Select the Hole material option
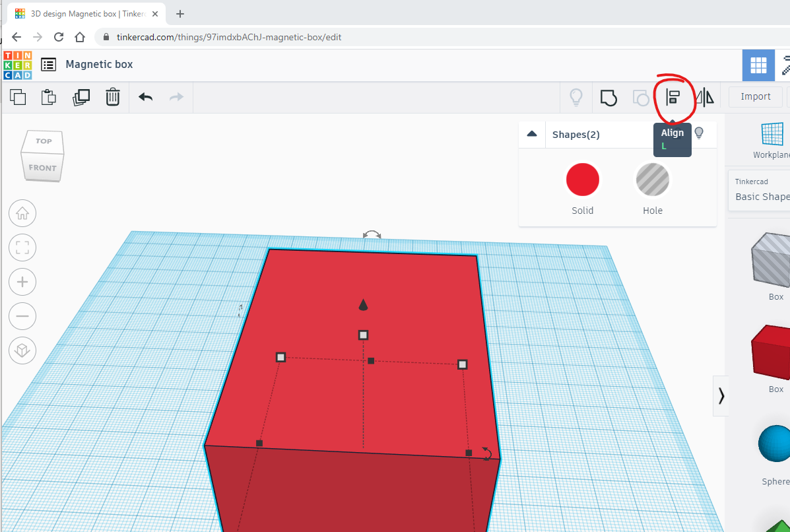This screenshot has height=532, width=790. point(652,180)
